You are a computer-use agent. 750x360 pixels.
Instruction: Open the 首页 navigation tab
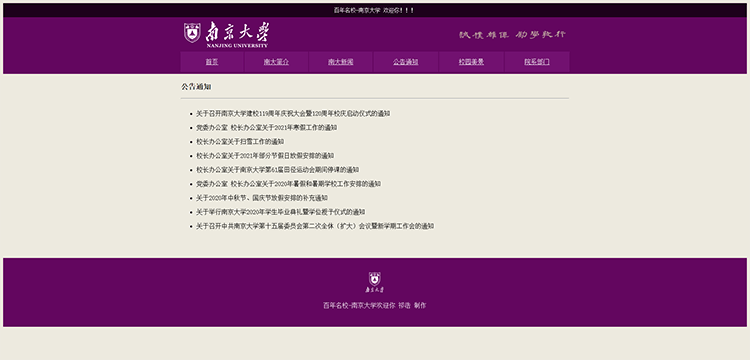coord(212,62)
